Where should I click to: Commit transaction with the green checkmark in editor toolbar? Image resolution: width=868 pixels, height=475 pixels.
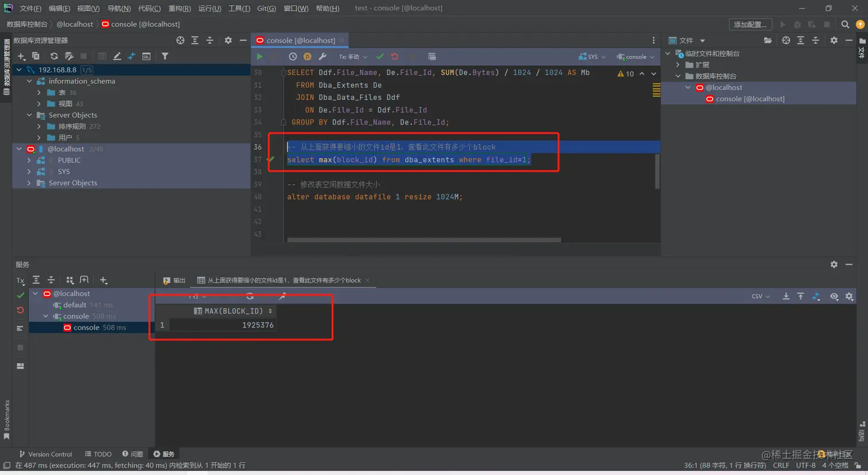tap(380, 57)
